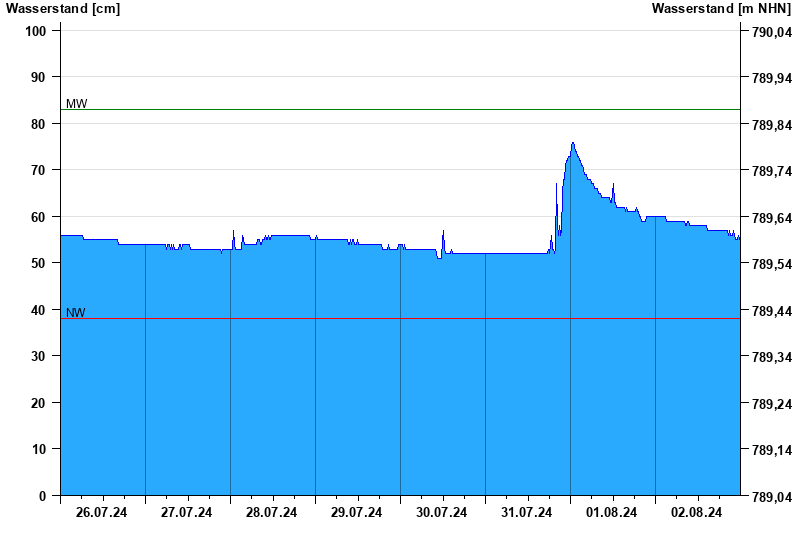Click the right axis value 789,54
The width and height of the screenshot is (800, 550).
coord(772,264)
